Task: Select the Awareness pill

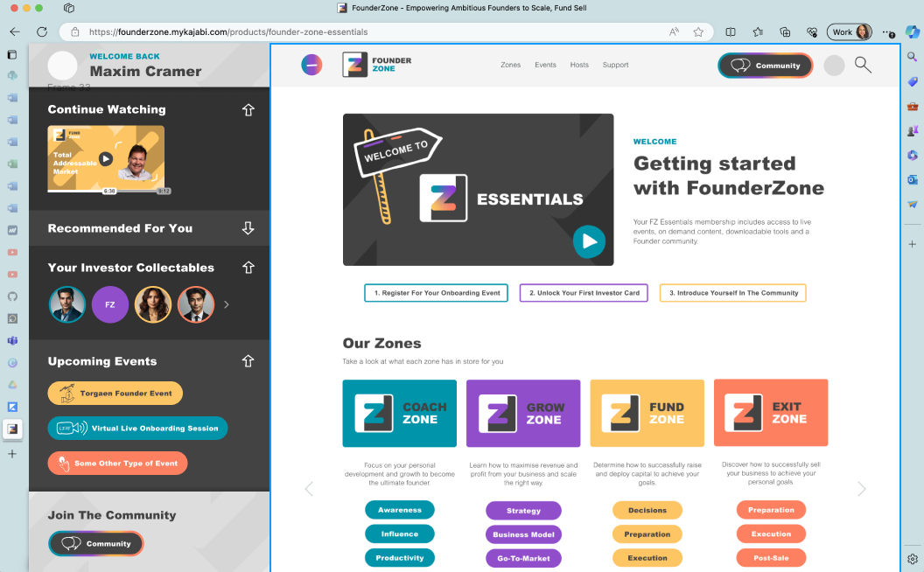Action: tap(400, 510)
